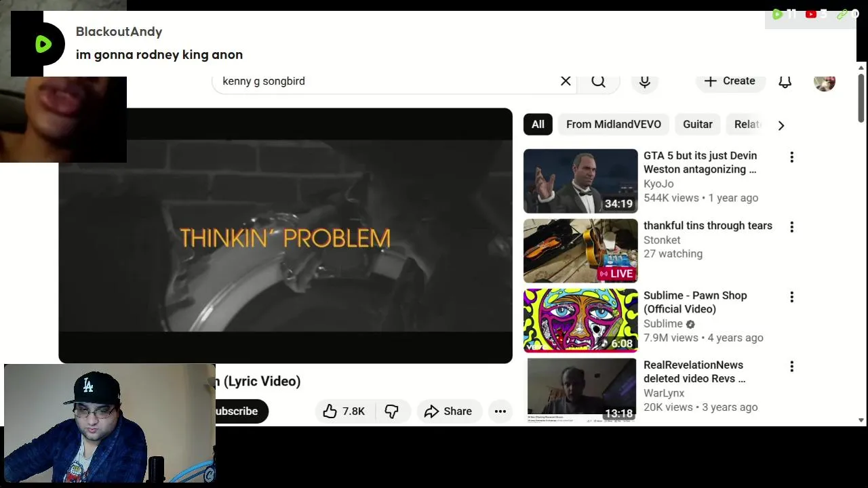Click the search magnifier button
868x488 pixels.
(x=598, y=81)
